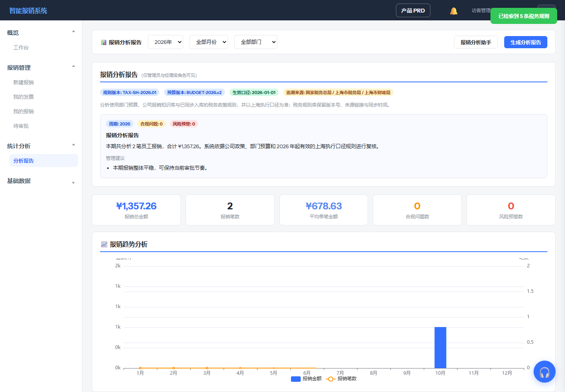
Task: Click the 周期: 2026 tag
Action: coord(120,124)
